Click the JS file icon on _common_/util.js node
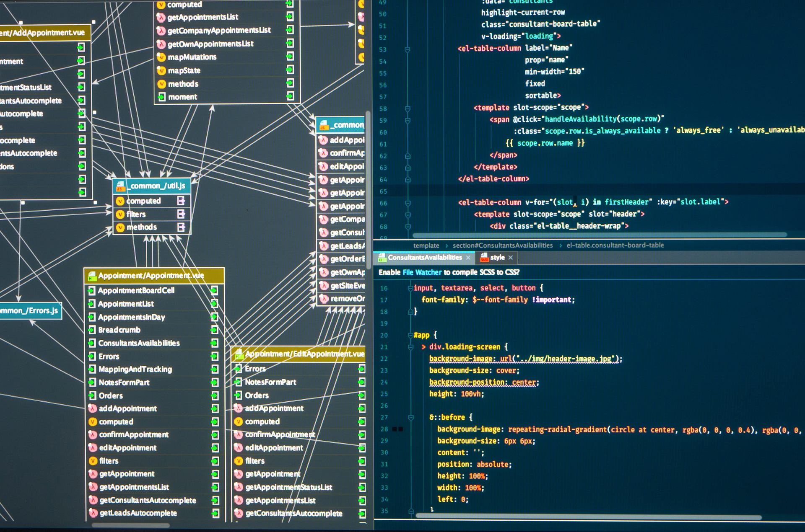Image resolution: width=805 pixels, height=532 pixels. [120, 186]
